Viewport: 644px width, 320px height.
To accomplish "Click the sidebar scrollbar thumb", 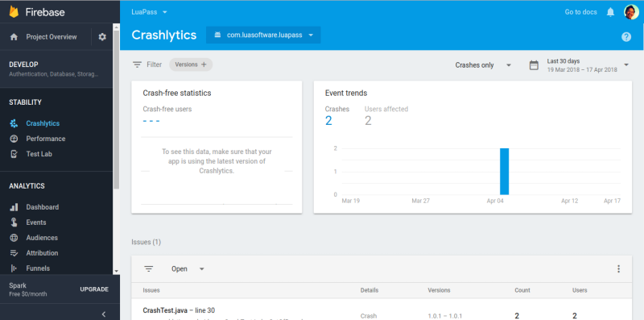I will 116,109.
